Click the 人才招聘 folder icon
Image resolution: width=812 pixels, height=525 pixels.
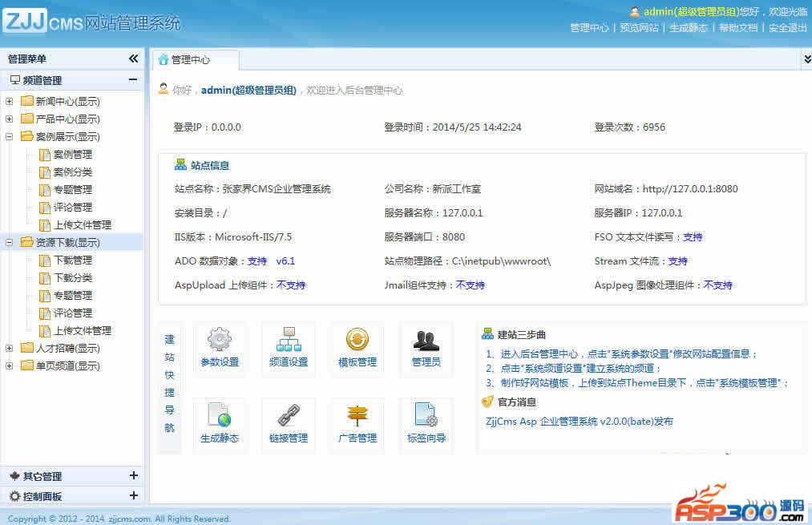point(27,348)
